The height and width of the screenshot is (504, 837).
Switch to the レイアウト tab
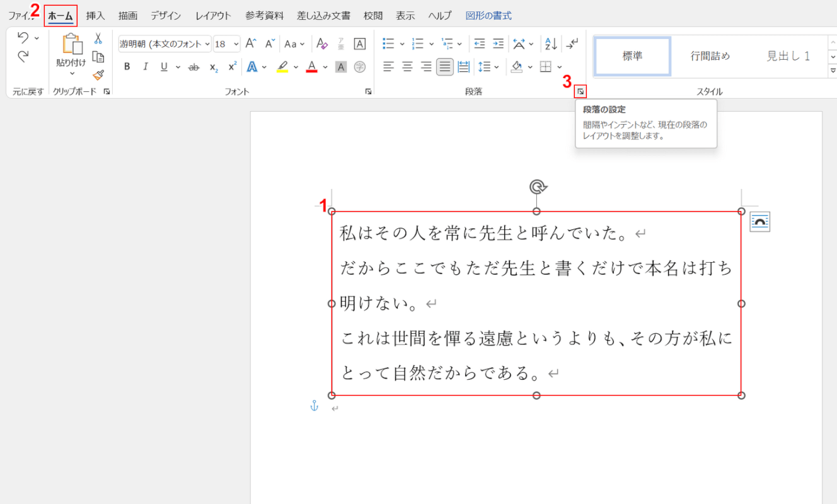(213, 16)
